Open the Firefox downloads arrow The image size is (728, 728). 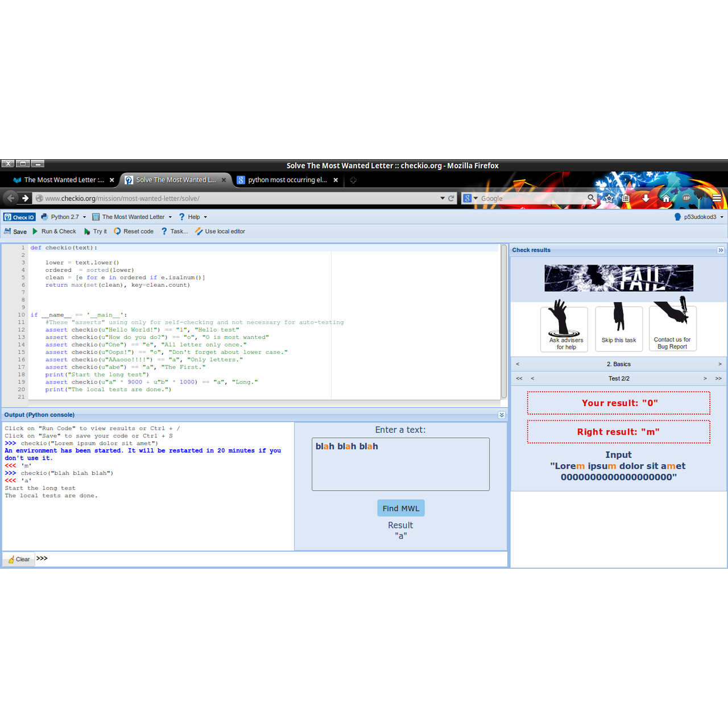[x=646, y=198]
